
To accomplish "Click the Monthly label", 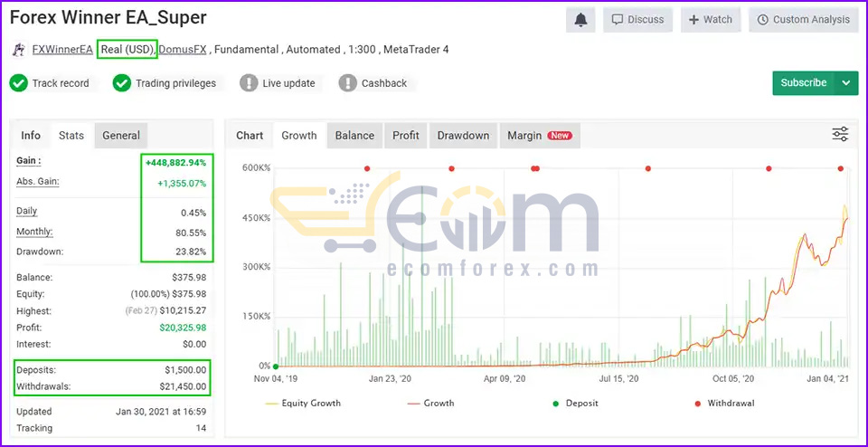I will click(x=34, y=232).
